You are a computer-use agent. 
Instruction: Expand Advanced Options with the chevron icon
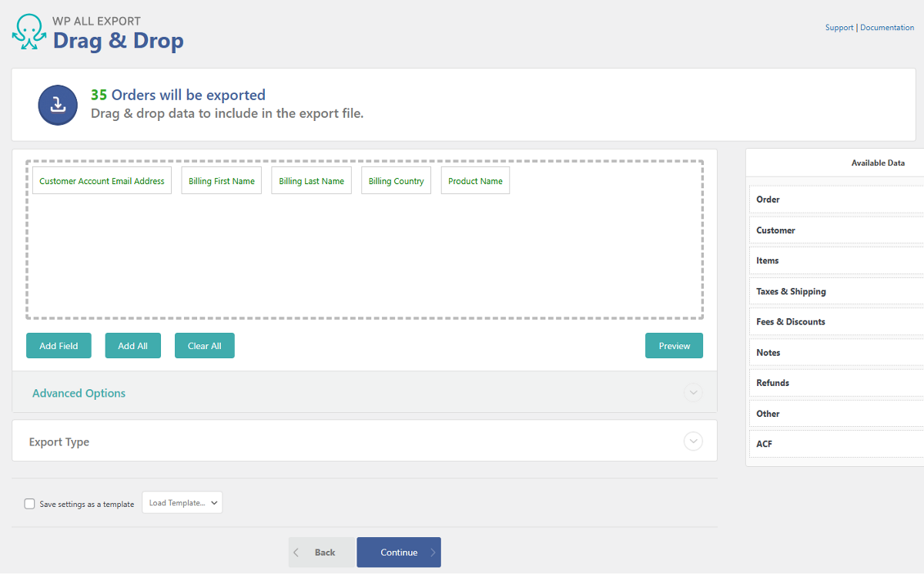click(693, 393)
